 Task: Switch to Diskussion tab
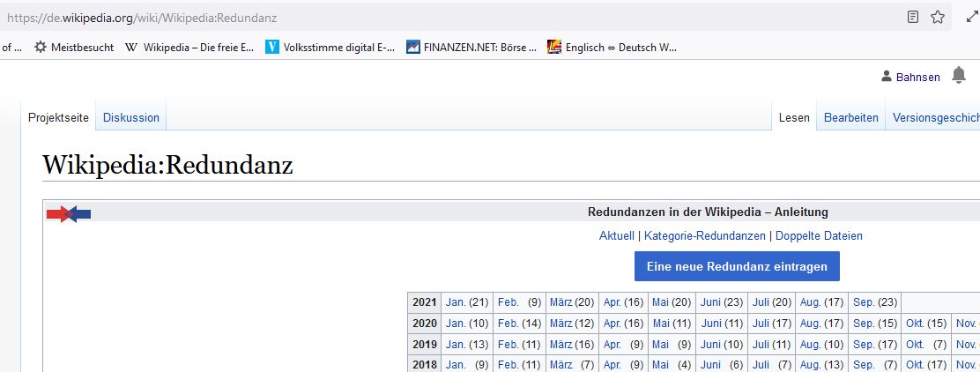pos(131,117)
